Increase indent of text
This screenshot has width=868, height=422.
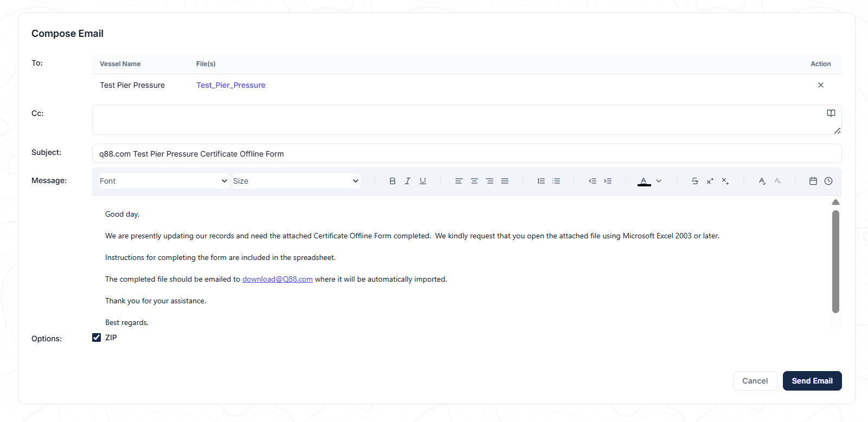tap(608, 181)
